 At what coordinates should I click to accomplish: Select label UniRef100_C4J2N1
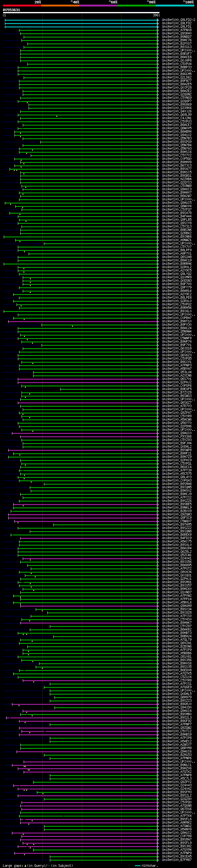[x=177, y=118]
